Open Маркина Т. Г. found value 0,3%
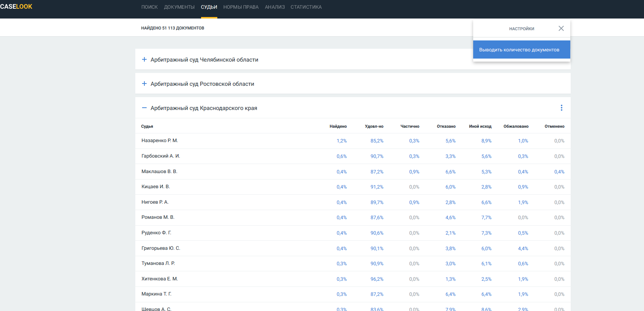 click(x=342, y=294)
